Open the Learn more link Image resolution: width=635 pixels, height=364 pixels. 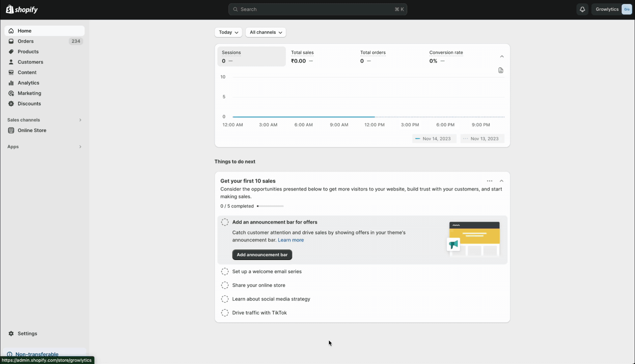(x=291, y=240)
